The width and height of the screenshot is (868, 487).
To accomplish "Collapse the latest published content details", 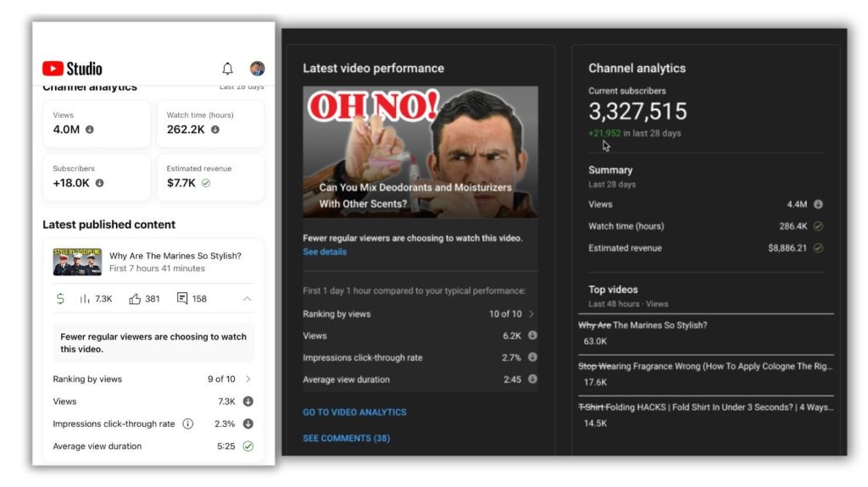I will point(247,299).
